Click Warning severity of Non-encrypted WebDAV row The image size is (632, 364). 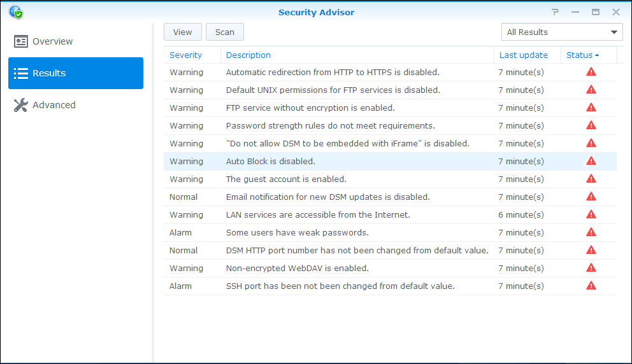(x=186, y=268)
